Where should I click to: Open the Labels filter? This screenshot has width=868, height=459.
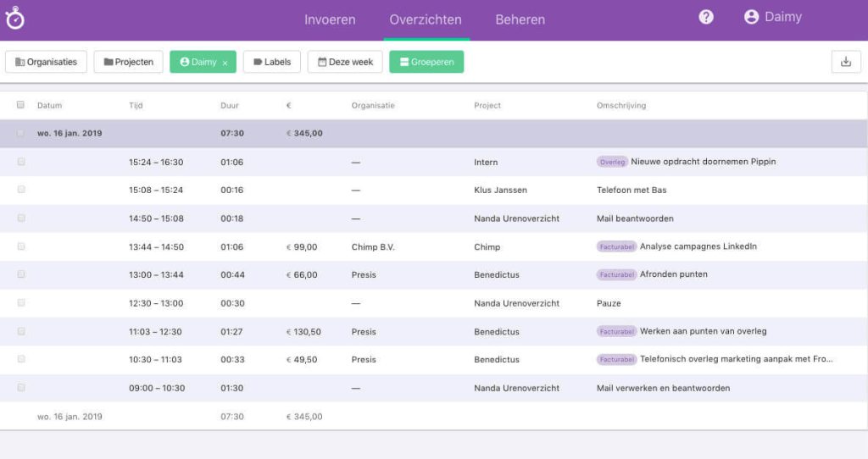(x=271, y=62)
